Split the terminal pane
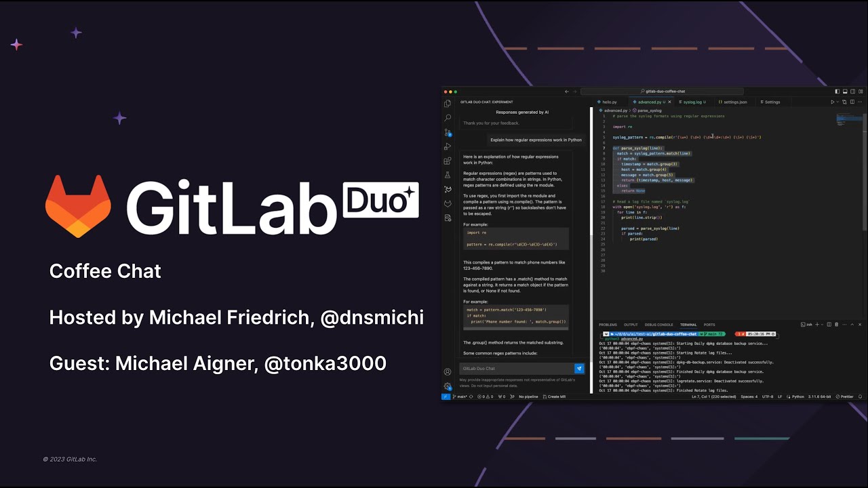Image resolution: width=868 pixels, height=488 pixels. click(829, 325)
